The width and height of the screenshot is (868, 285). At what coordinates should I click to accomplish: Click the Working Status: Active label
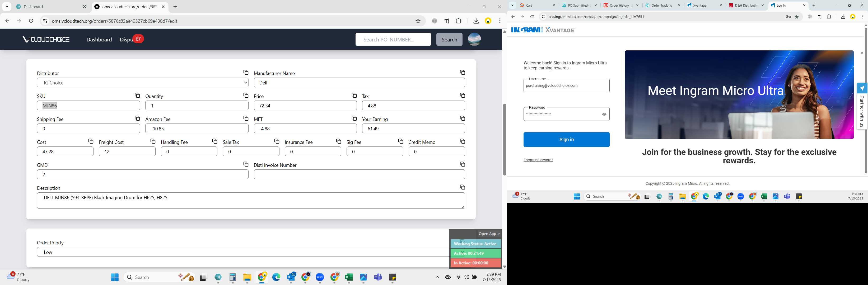pos(475,244)
